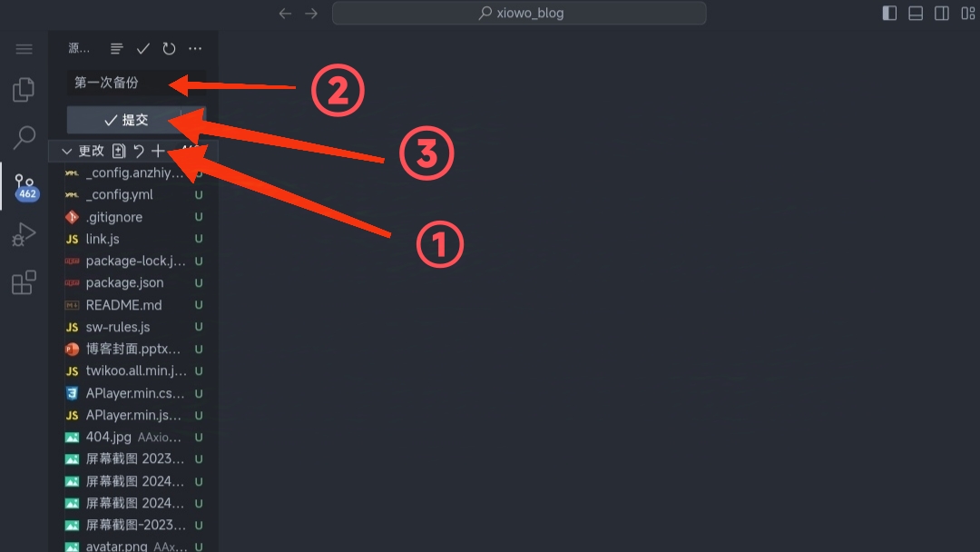Click the 提交 commit button
The width and height of the screenshot is (980, 552).
(124, 120)
